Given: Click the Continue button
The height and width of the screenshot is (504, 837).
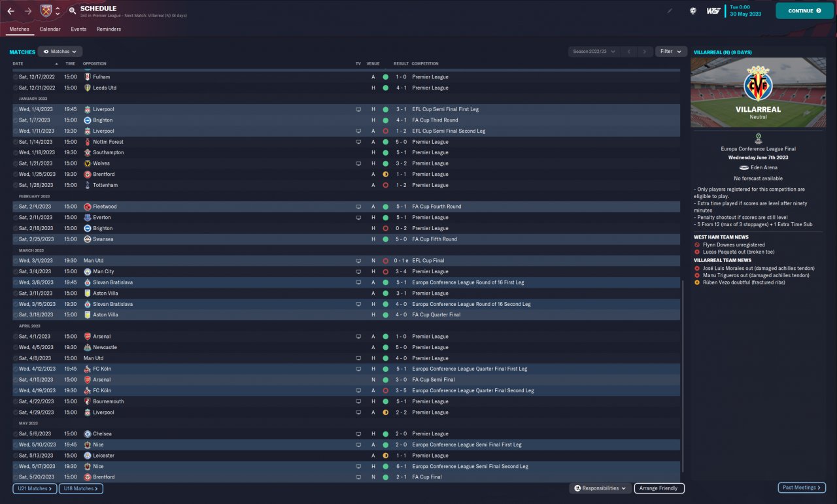Looking at the screenshot, I should pos(805,11).
